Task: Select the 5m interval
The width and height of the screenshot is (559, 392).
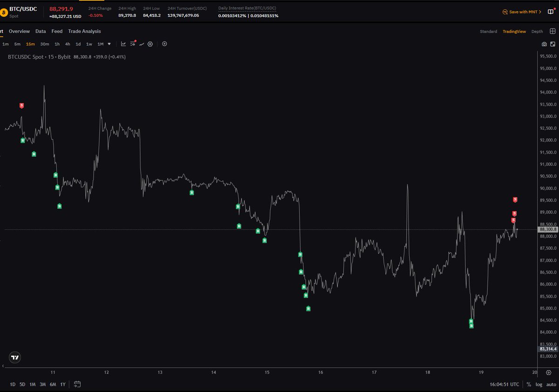Action: (x=17, y=44)
